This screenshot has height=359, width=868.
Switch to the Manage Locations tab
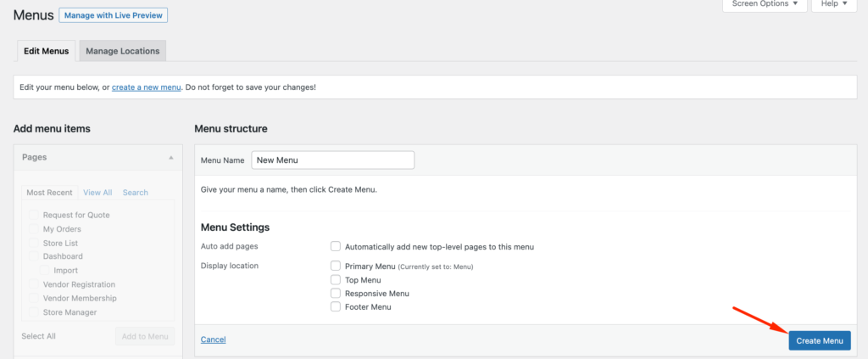pyautogui.click(x=122, y=51)
